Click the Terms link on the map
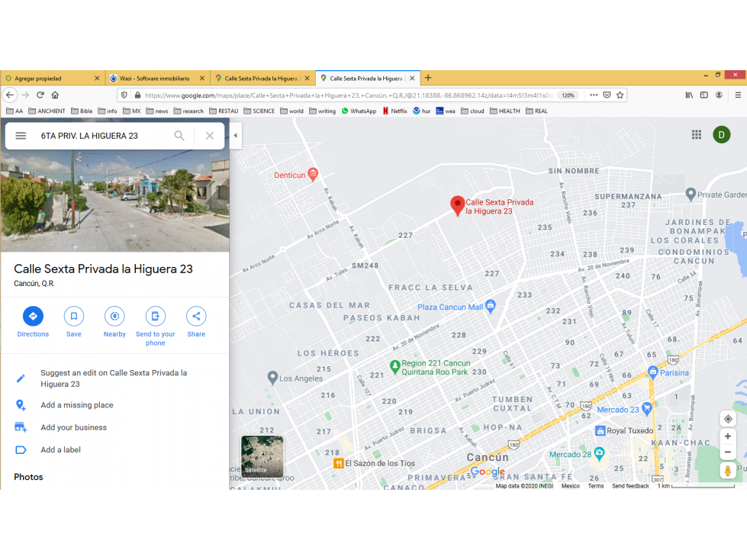The width and height of the screenshot is (747, 560). [x=595, y=486]
